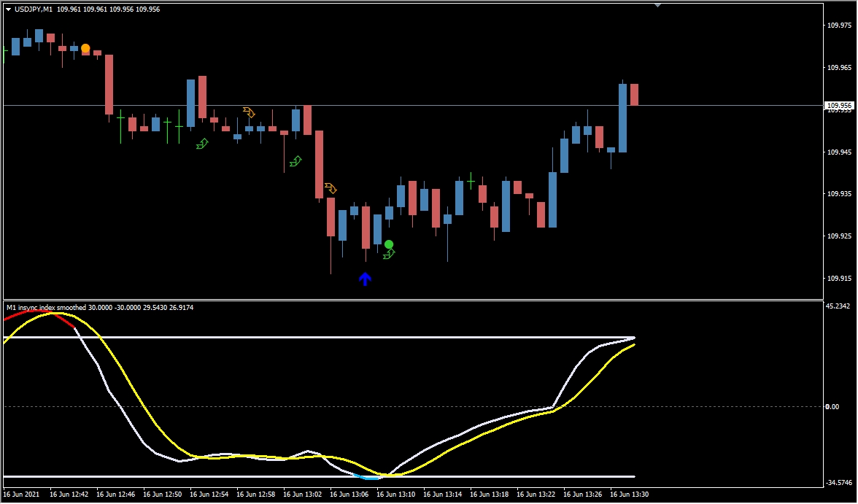The width and height of the screenshot is (858, 504).
Task: Click the 109.945 price axis label
Action: click(839, 152)
